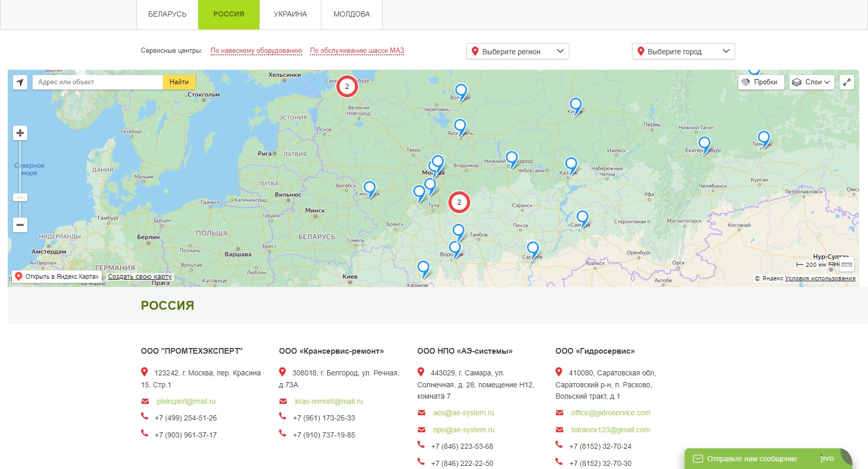This screenshot has width=868, height=469.
Task: Open the map ruler measurement tool
Action: point(846,265)
